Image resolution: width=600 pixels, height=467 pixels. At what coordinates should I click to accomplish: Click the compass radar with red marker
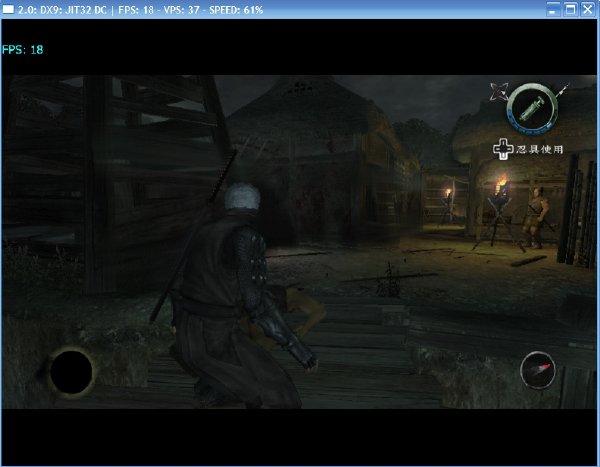(x=538, y=370)
